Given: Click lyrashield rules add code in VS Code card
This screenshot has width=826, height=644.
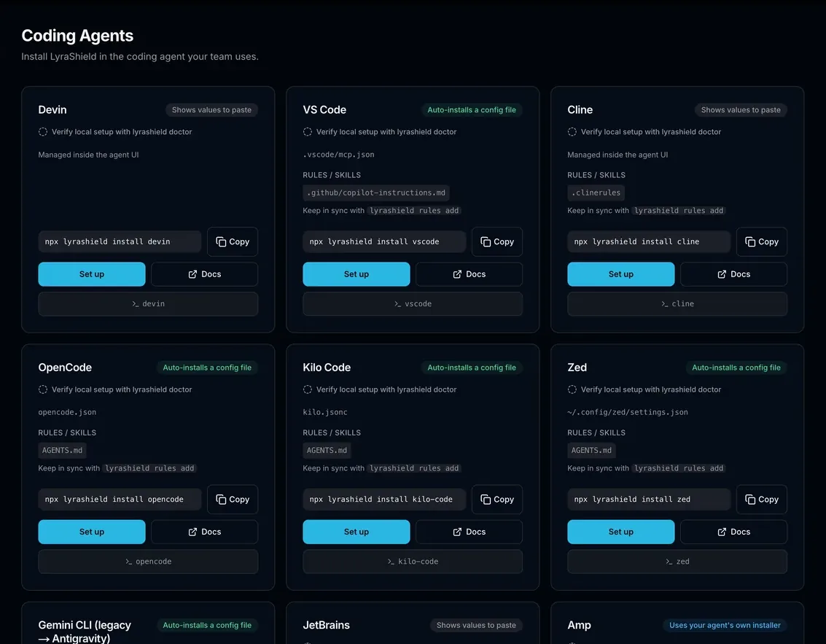Looking at the screenshot, I should tap(414, 211).
